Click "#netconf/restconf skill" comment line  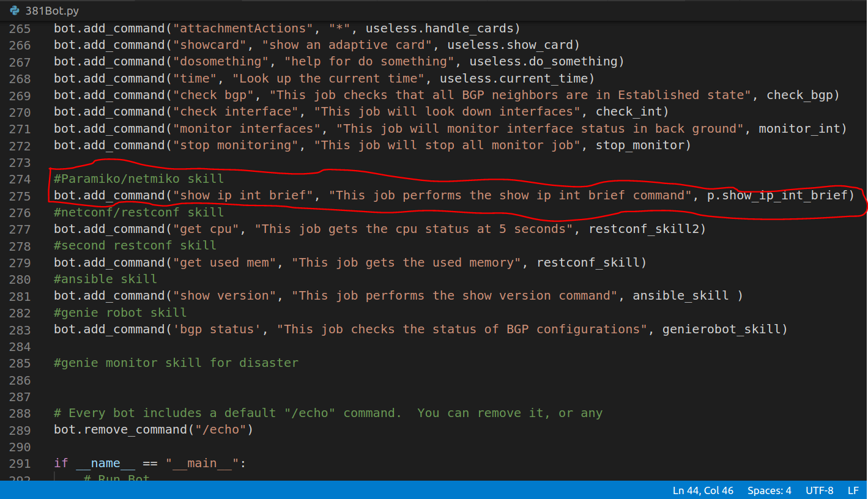tap(139, 212)
